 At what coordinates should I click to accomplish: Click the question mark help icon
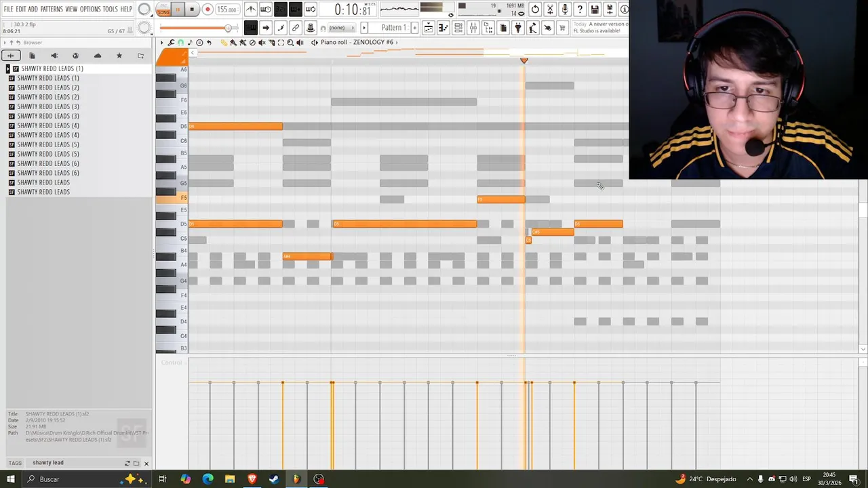tap(580, 9)
